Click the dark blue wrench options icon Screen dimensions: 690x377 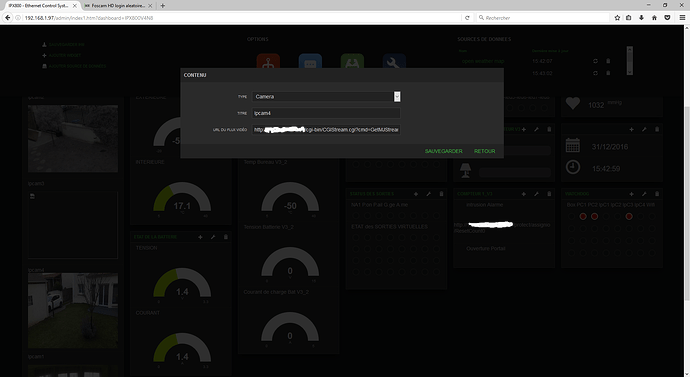(x=394, y=62)
